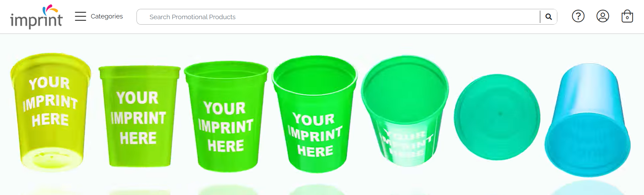The image size is (644, 195).
Task: Click YOUR IMPRINT HERE text on yellow cup
Action: click(50, 102)
